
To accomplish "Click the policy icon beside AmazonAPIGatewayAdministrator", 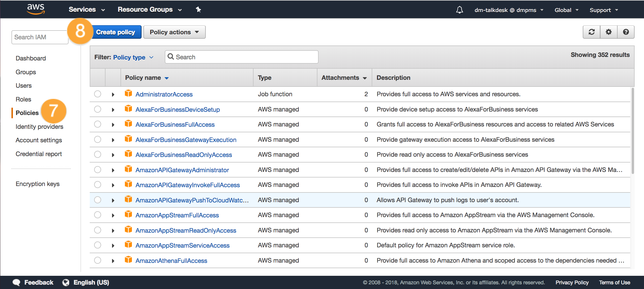I will click(128, 169).
